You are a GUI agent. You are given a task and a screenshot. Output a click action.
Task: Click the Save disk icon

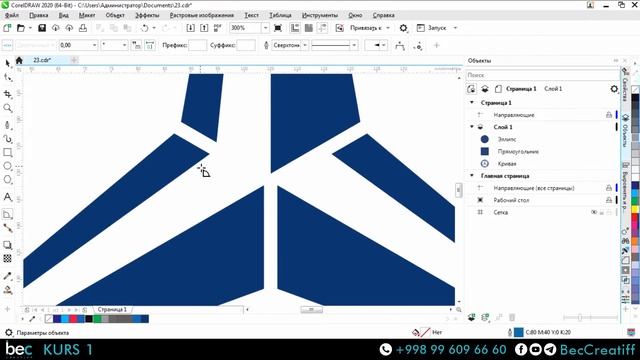pyautogui.click(x=42, y=28)
